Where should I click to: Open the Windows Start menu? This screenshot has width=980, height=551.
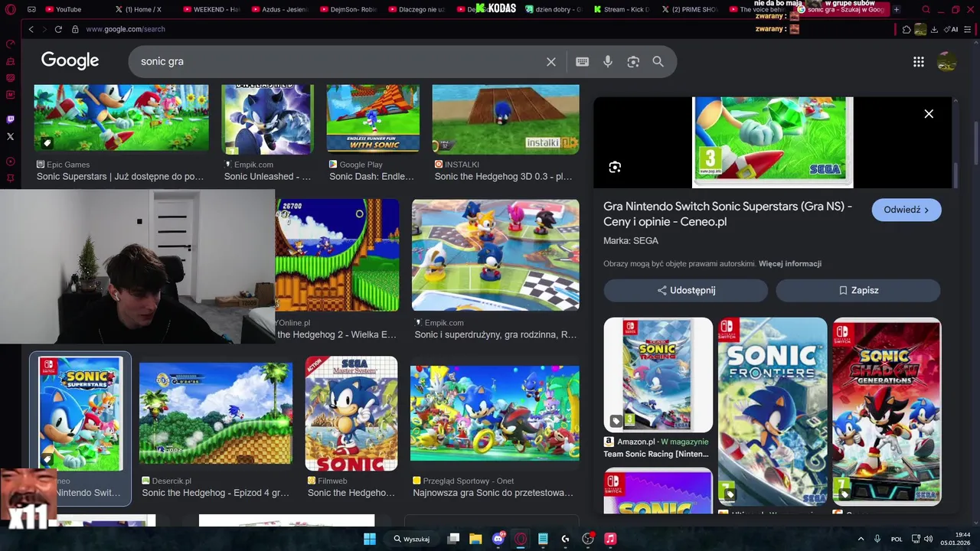[x=369, y=539]
